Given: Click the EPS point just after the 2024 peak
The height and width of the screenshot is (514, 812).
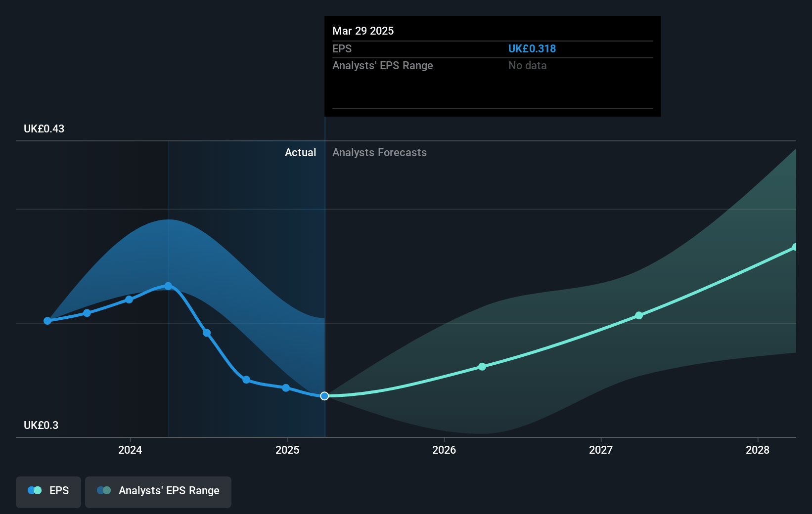Looking at the screenshot, I should click(207, 333).
